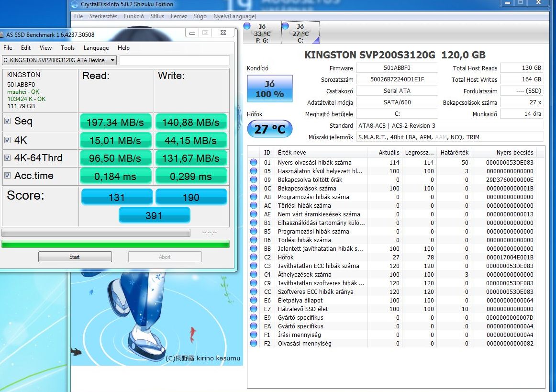Open CrystalDiskInfo Súgó menu

tap(200, 16)
